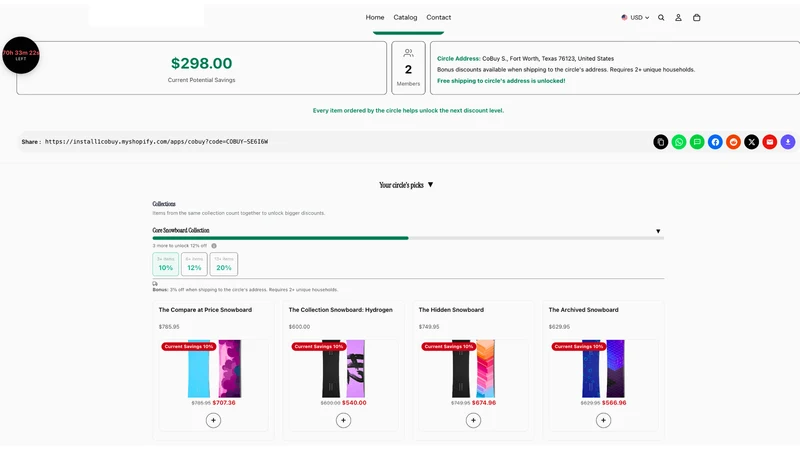Click the countdown timer badge
Image resolution: width=800 pixels, height=450 pixels.
[x=21, y=55]
